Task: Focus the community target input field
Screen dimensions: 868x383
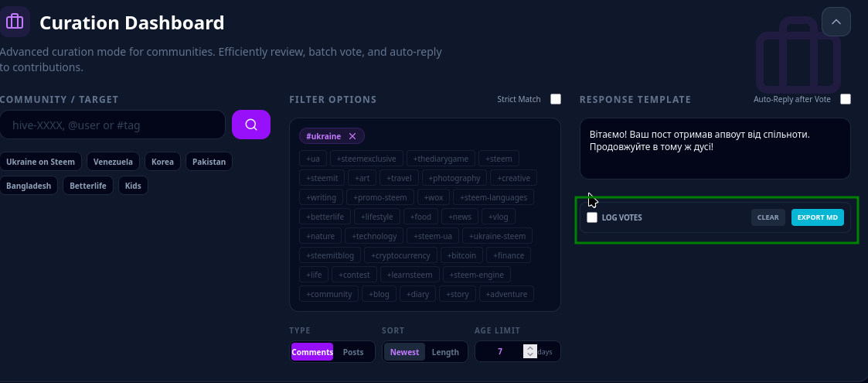Action: click(x=112, y=125)
